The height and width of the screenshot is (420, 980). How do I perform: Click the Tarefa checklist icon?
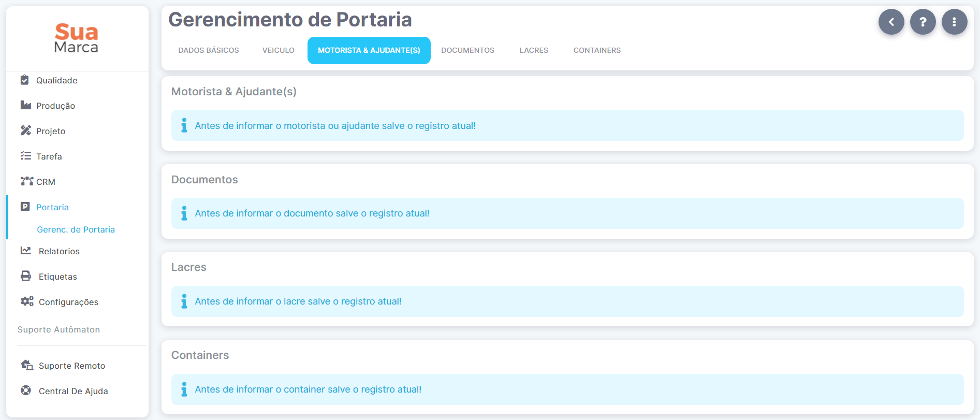click(26, 156)
